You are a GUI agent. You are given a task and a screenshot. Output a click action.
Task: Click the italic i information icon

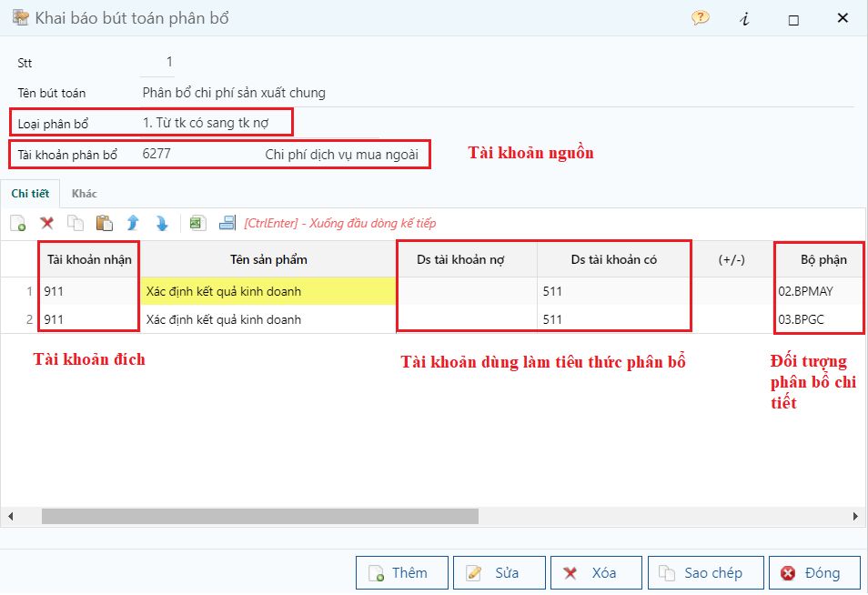[x=745, y=19]
